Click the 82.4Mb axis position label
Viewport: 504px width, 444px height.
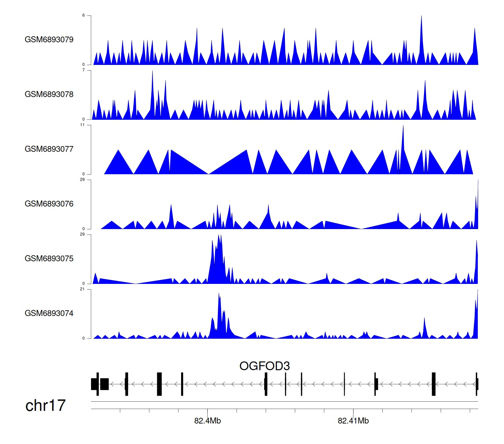click(x=207, y=421)
